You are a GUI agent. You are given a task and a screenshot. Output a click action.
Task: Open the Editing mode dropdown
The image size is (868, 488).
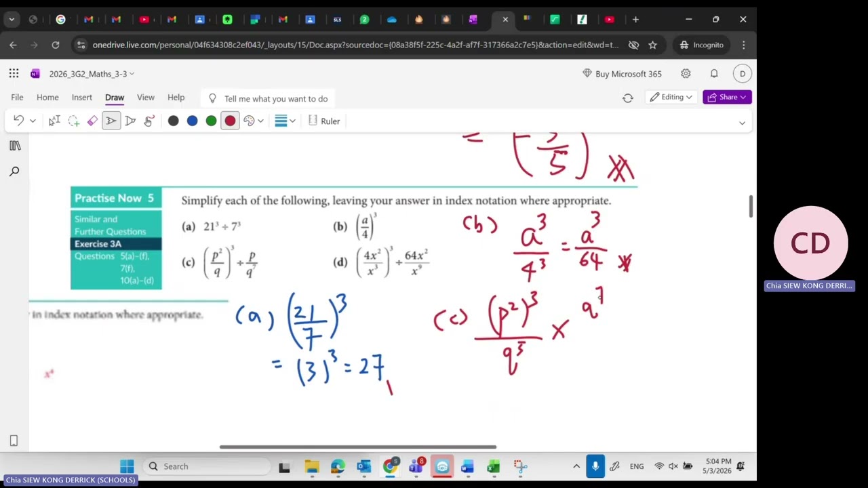pyautogui.click(x=671, y=98)
